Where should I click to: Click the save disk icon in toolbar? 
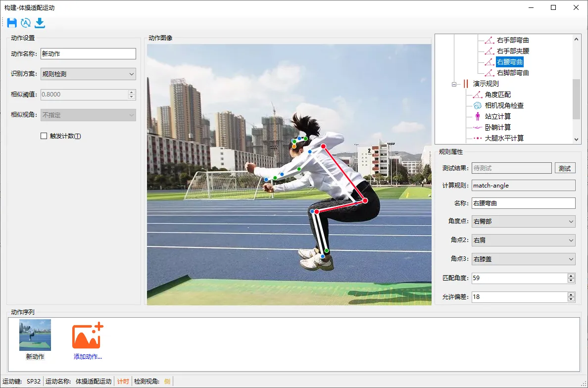(12, 23)
